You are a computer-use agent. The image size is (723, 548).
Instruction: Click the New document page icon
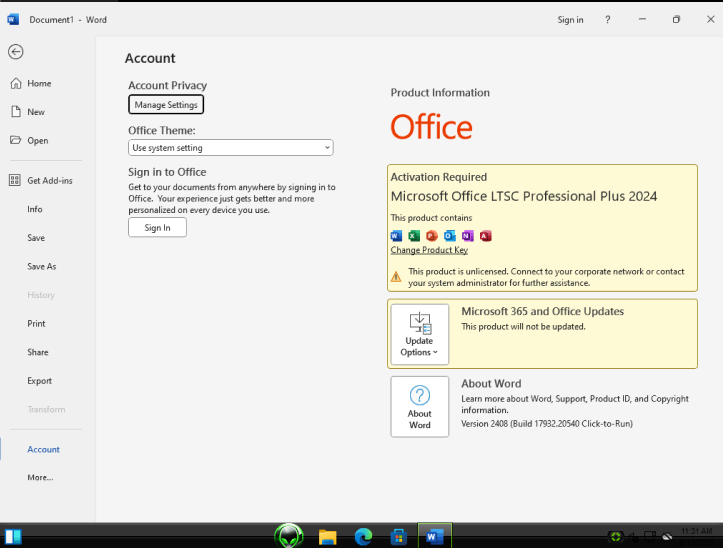point(16,112)
